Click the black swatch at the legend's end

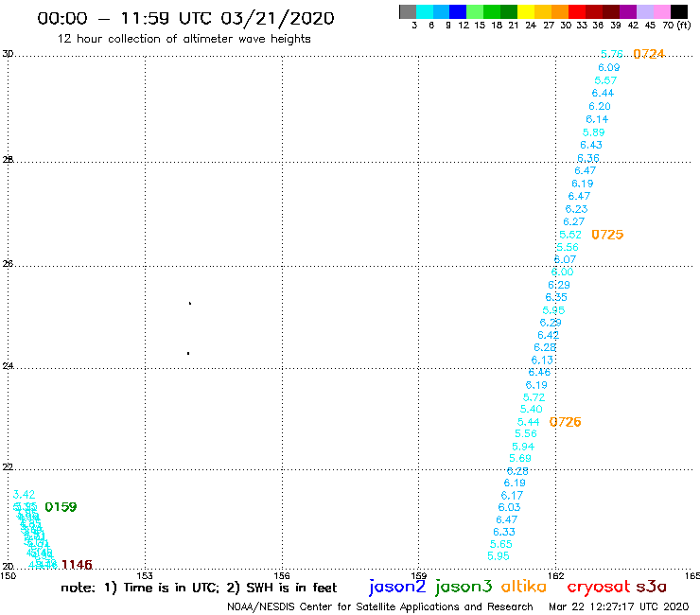click(x=679, y=11)
